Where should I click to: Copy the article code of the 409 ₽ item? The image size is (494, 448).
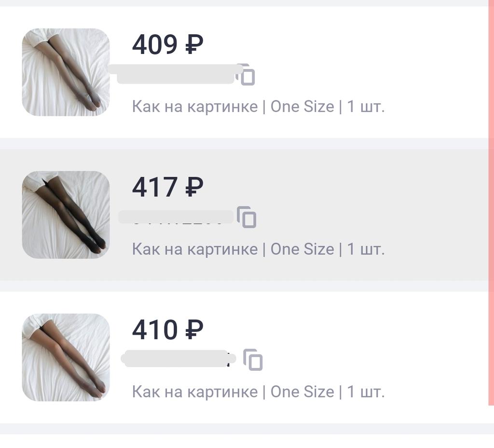point(247,76)
